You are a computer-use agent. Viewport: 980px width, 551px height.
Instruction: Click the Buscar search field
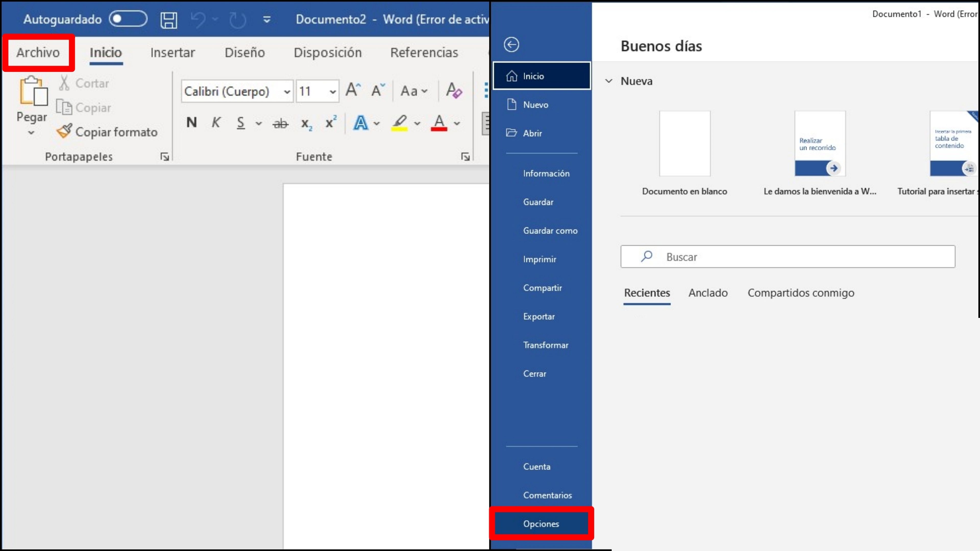788,257
